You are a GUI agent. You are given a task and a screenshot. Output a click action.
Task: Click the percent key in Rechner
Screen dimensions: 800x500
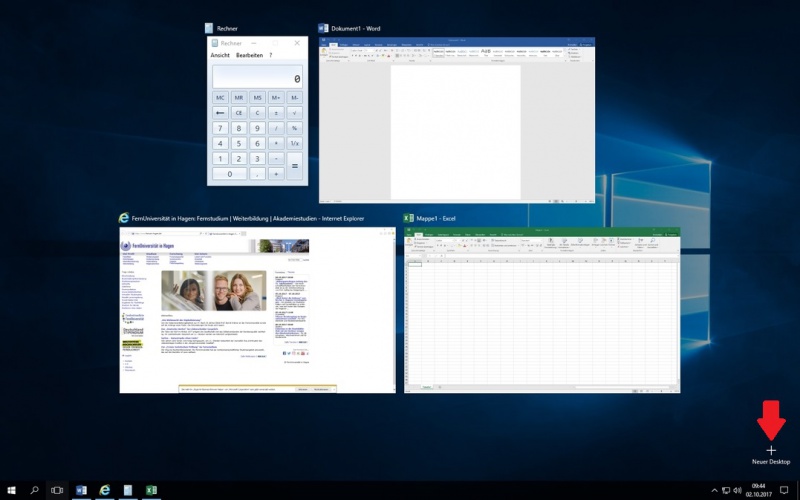294,128
